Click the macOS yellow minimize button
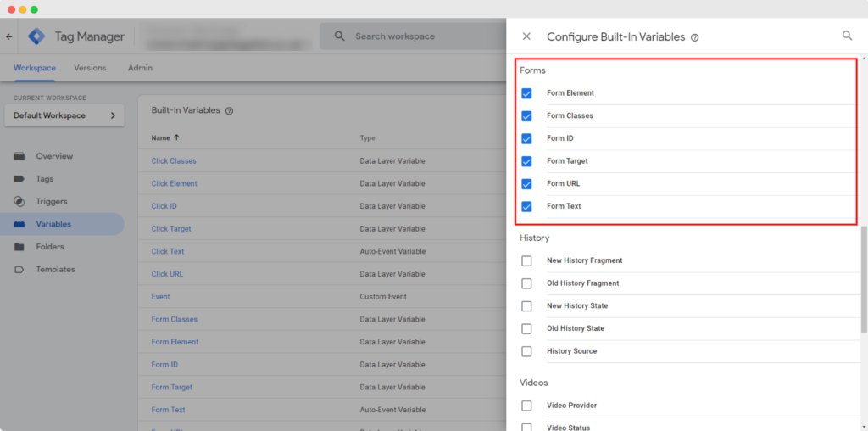 [x=23, y=9]
